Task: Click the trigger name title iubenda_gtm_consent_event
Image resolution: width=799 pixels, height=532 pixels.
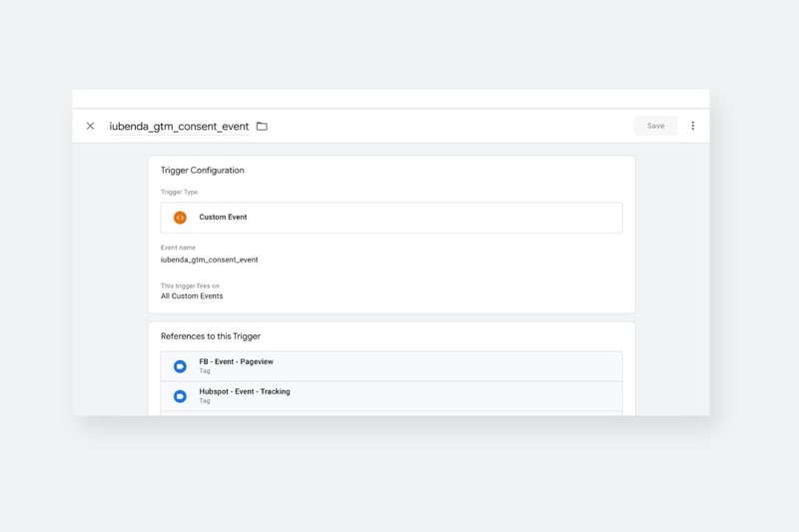Action: coord(179,126)
